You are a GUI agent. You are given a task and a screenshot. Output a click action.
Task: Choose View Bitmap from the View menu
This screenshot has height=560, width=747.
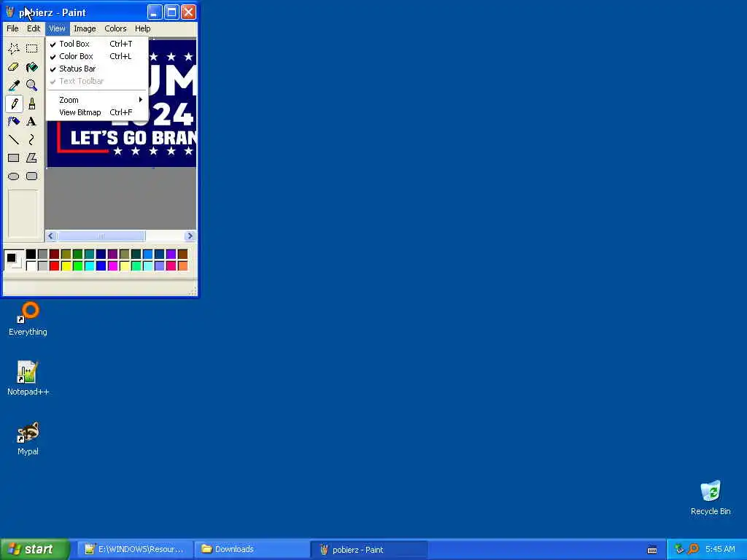[x=97, y=112]
